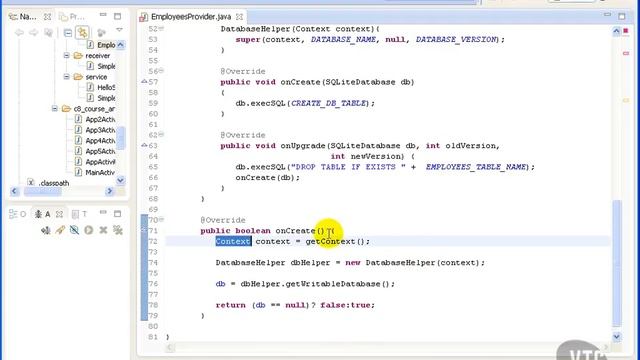
Task: Close the EmployeesProvider.java tab
Action: click(240, 17)
